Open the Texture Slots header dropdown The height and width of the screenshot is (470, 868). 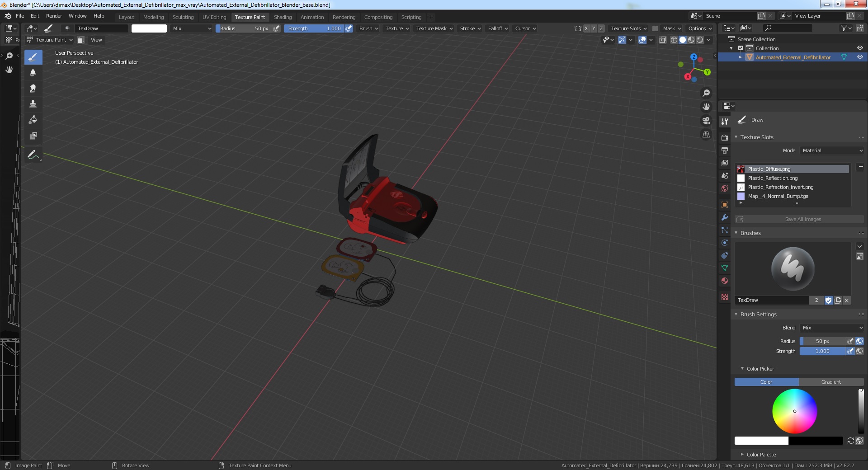coord(628,28)
